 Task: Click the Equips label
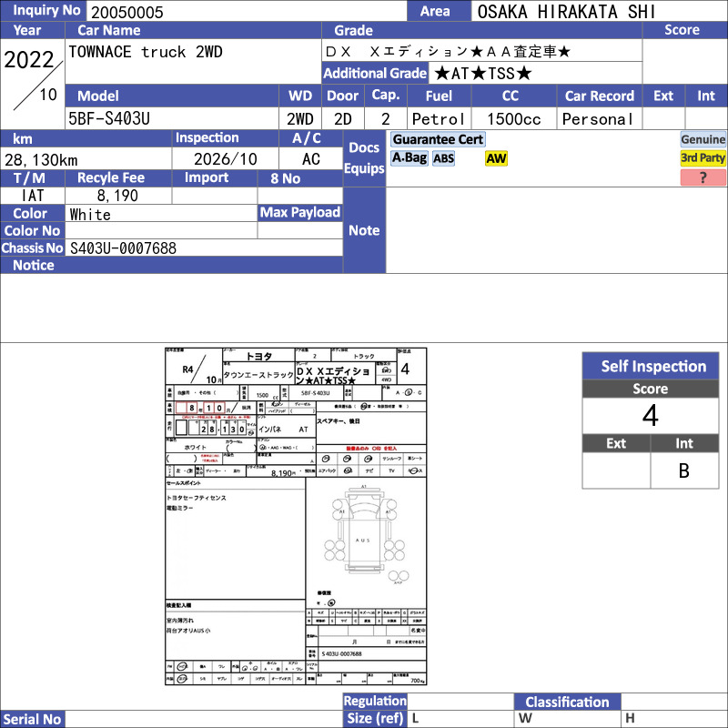[x=364, y=168]
